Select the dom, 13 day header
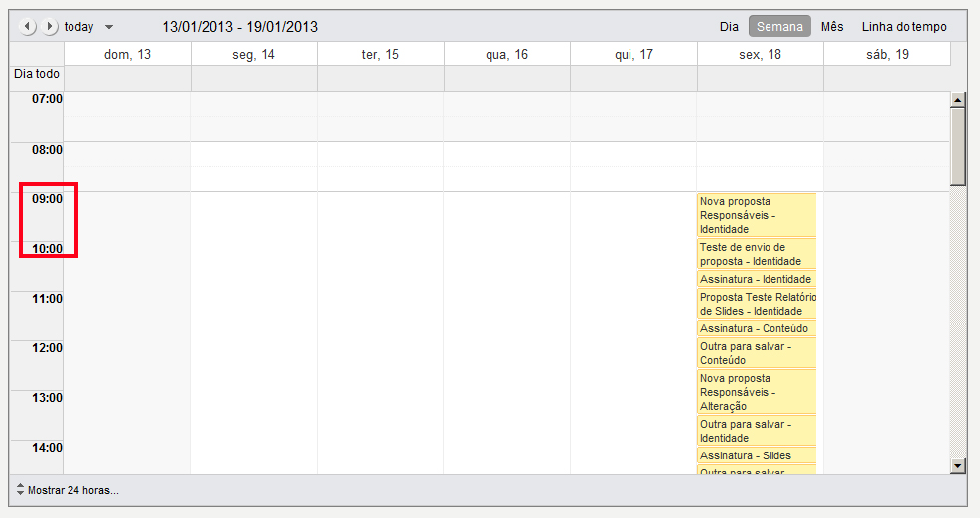This screenshot has width=980, height=518. 127,55
